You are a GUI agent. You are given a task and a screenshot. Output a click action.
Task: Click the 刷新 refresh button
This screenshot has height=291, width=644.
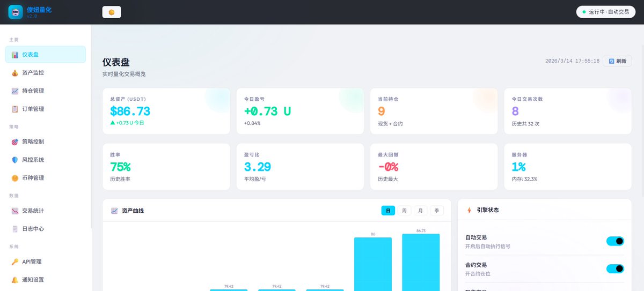tap(618, 61)
